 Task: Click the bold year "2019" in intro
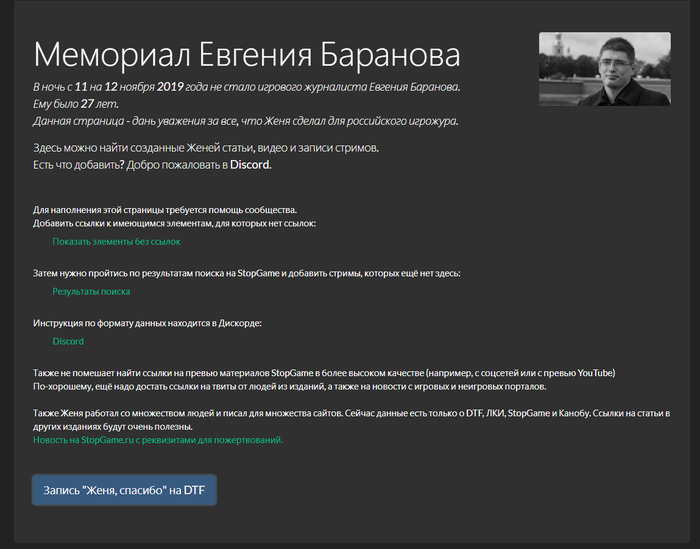click(x=172, y=88)
